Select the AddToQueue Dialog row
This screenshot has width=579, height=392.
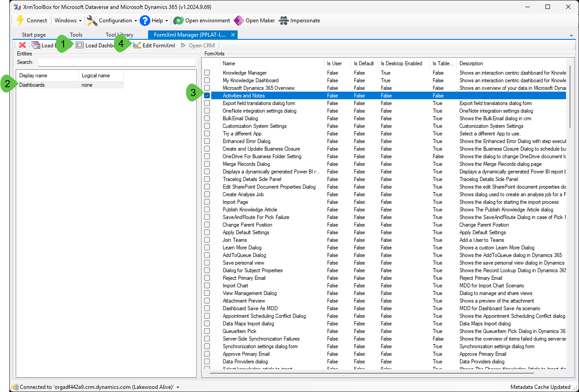tap(385, 255)
